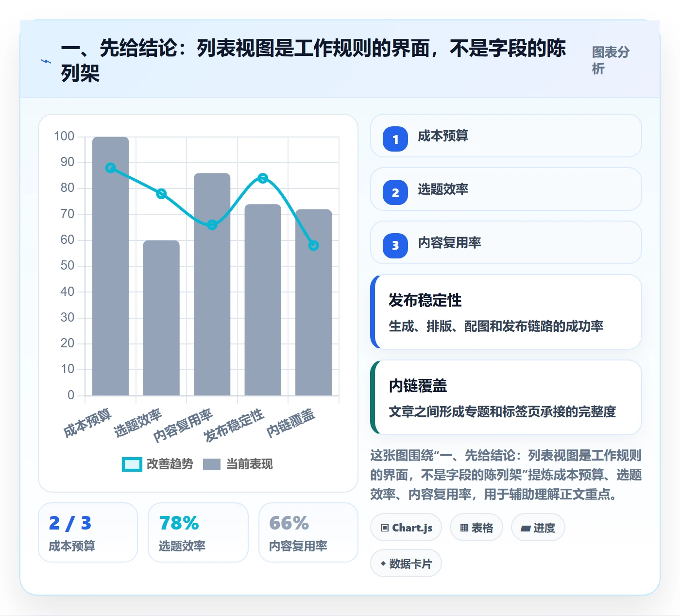Click the diamond icon in 数据卡片 tag

[383, 564]
